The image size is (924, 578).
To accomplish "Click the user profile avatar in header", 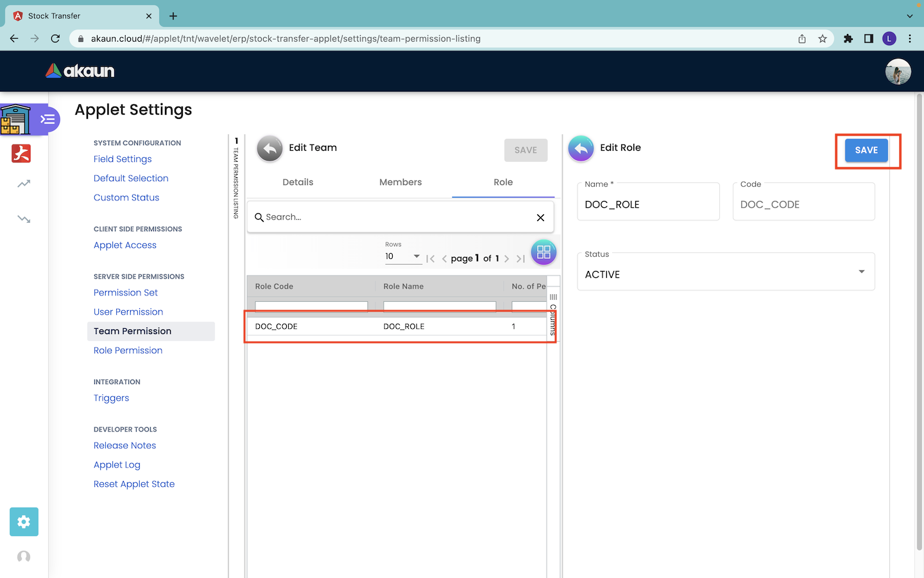I will [x=898, y=71].
